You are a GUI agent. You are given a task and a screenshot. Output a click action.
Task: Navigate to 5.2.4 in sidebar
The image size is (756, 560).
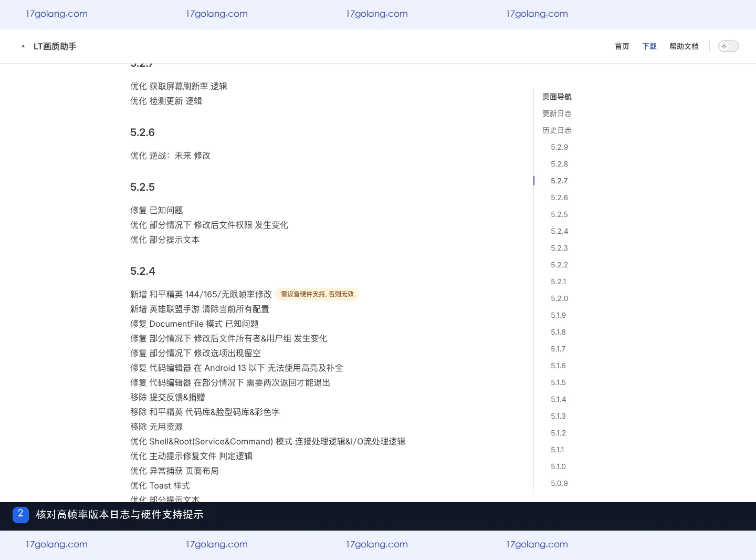559,231
